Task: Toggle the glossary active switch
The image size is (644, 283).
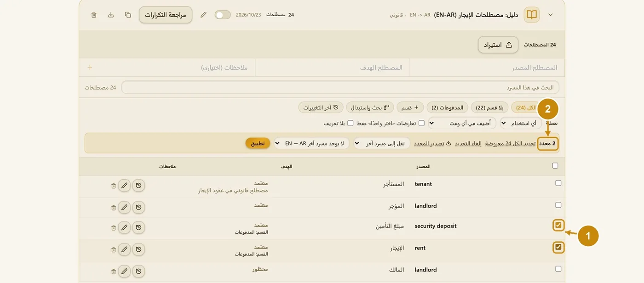Action: pos(223,15)
